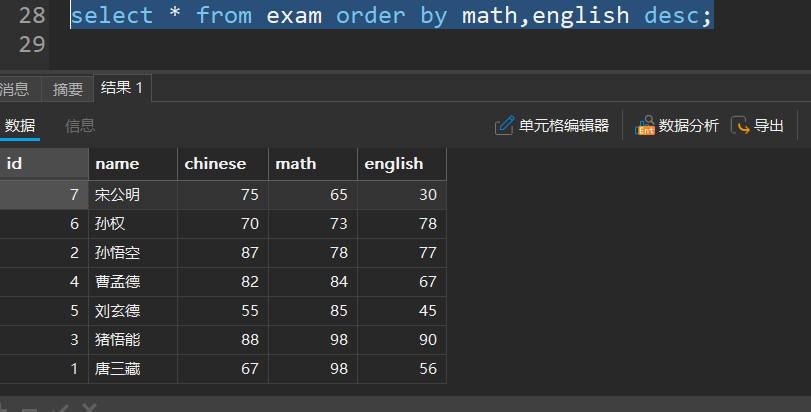The width and height of the screenshot is (811, 412).
Task: Click english score 67 for 曹孟德
Action: 402,282
